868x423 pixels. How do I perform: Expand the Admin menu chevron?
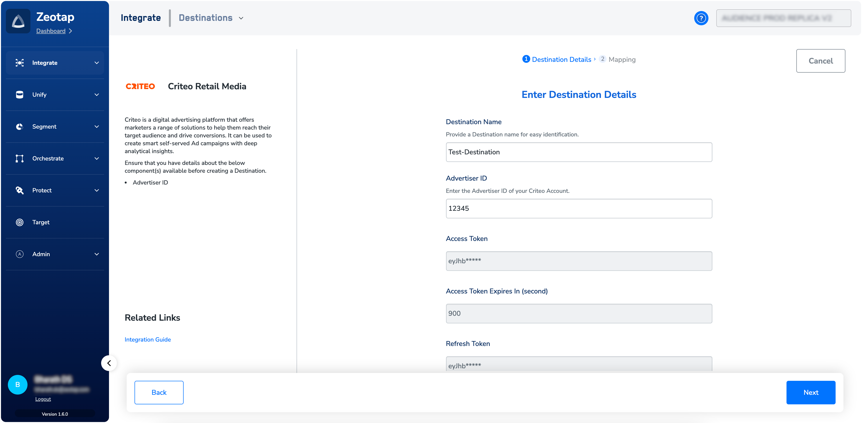coord(97,254)
